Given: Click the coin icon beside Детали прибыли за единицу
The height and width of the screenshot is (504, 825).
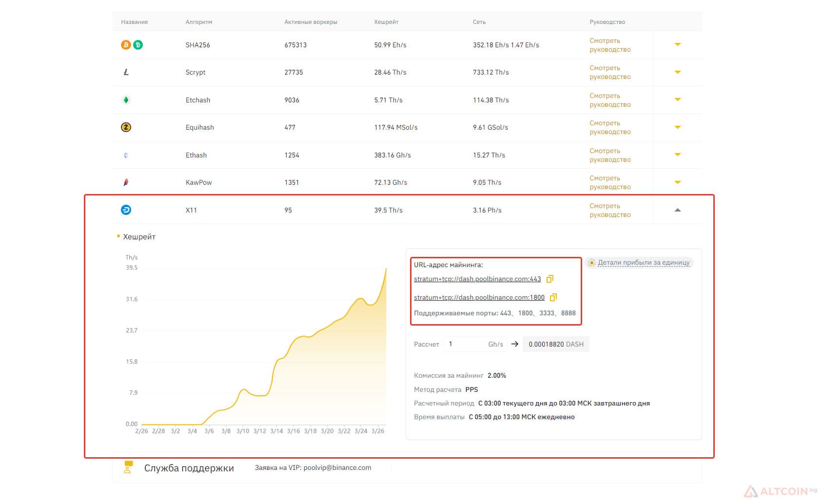Looking at the screenshot, I should (x=591, y=263).
